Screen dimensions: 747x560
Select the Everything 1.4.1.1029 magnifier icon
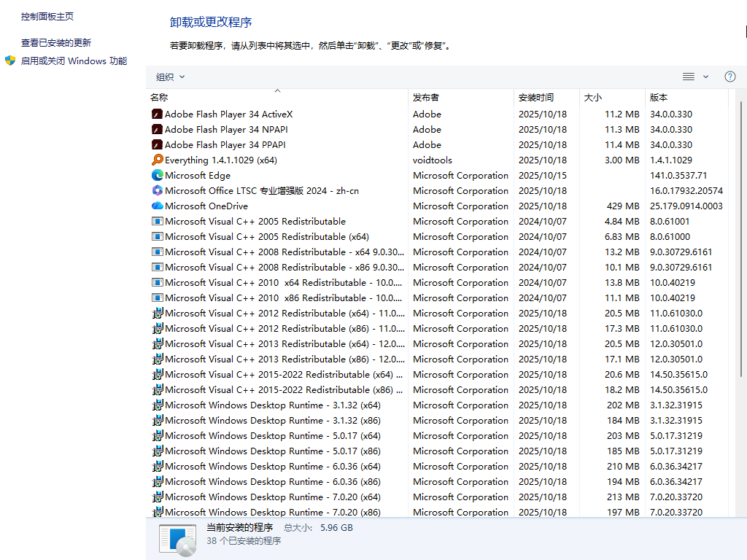click(x=157, y=160)
